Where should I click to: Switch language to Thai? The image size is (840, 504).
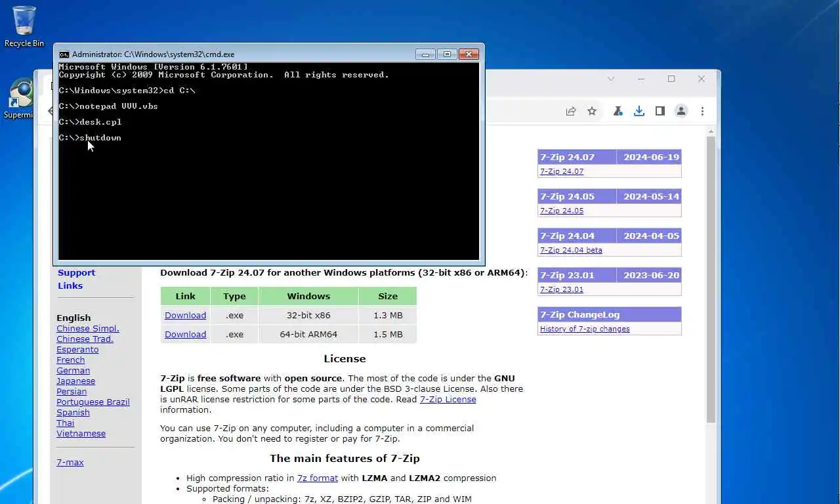(x=65, y=423)
